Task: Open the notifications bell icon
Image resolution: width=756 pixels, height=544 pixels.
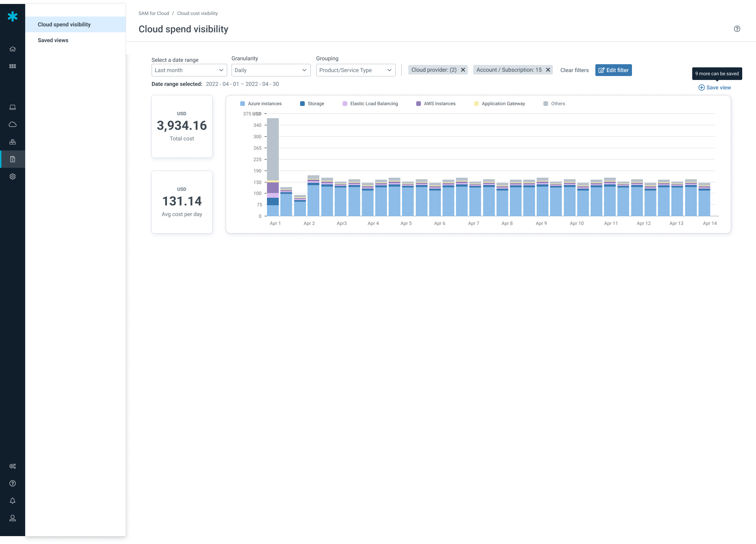Action: [x=13, y=501]
